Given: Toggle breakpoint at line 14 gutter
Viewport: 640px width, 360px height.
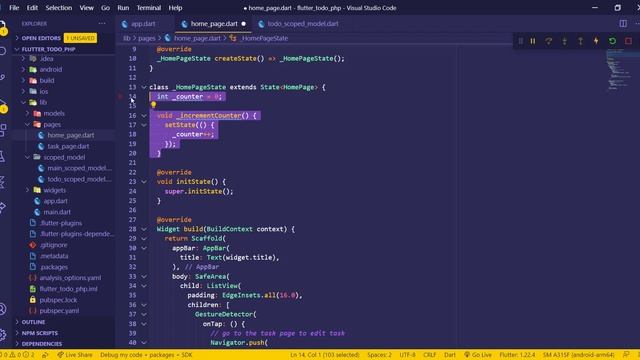Looking at the screenshot, I should click(x=120, y=97).
